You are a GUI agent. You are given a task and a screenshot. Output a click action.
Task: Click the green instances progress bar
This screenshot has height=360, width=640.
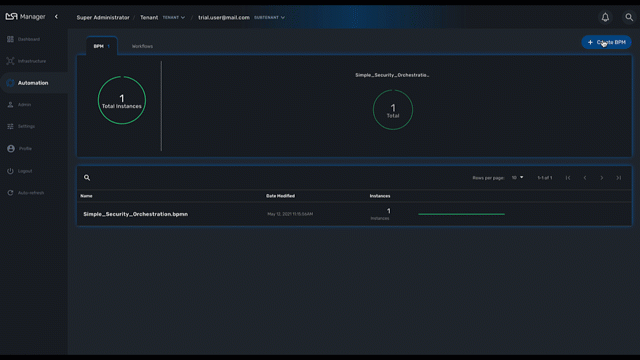(462, 214)
